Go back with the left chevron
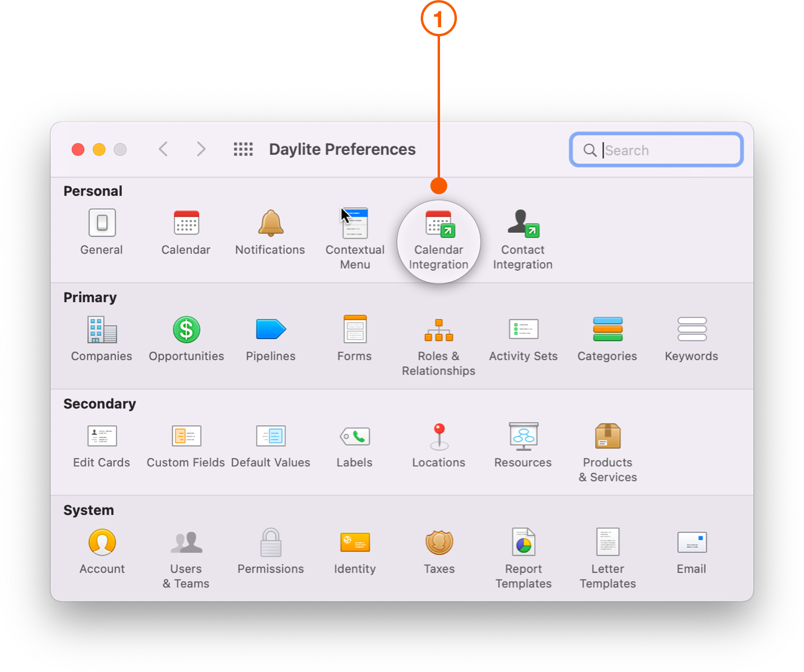 tap(163, 149)
